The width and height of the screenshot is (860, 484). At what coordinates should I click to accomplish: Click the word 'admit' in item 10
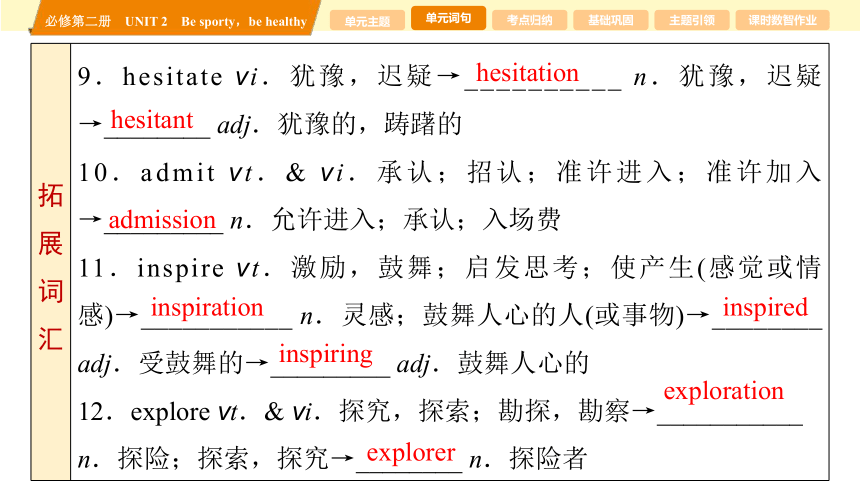click(178, 172)
